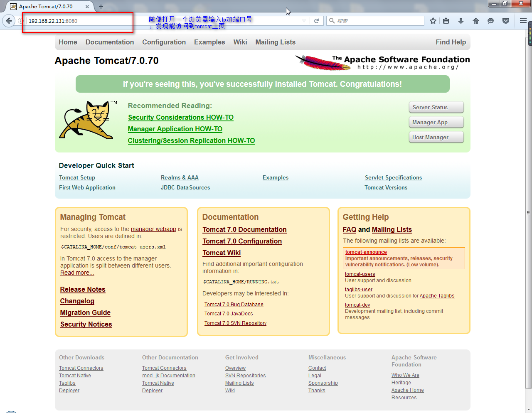This screenshot has width=532, height=413.
Task: Open the downloads arrow icon
Action: [x=461, y=21]
